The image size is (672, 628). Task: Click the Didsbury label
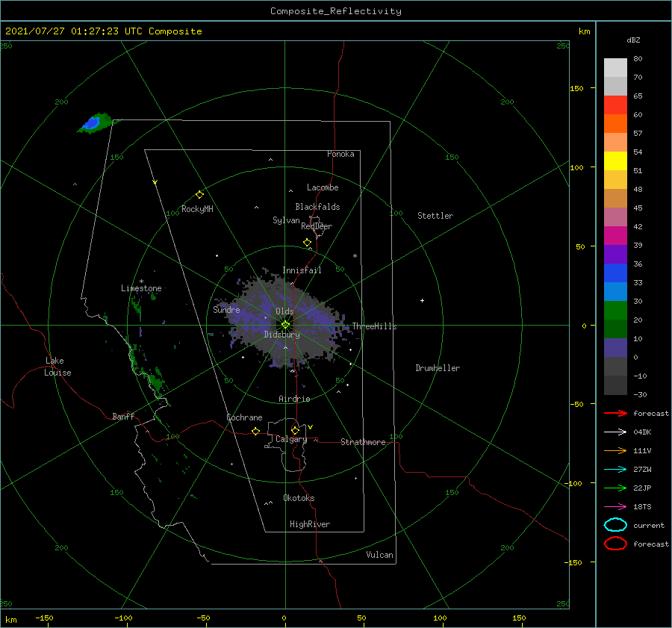282,335
